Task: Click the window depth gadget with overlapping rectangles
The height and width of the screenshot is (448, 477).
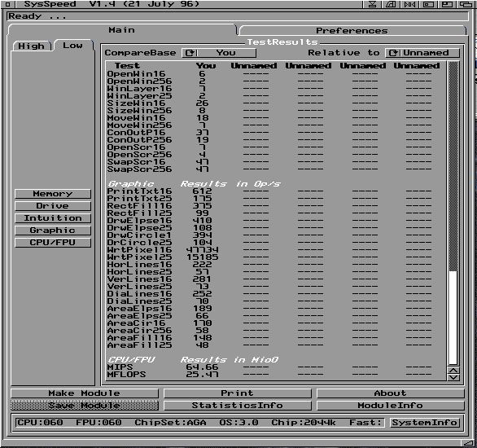Action: point(466,4)
